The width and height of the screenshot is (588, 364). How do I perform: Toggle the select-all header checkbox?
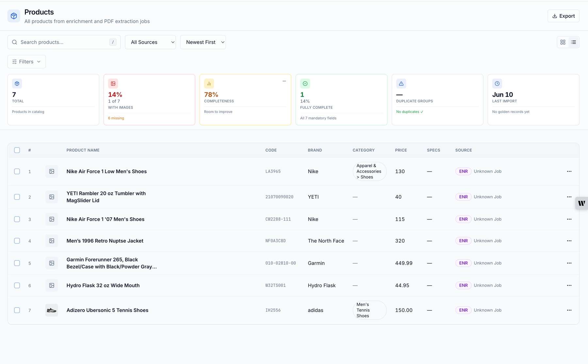(x=17, y=150)
